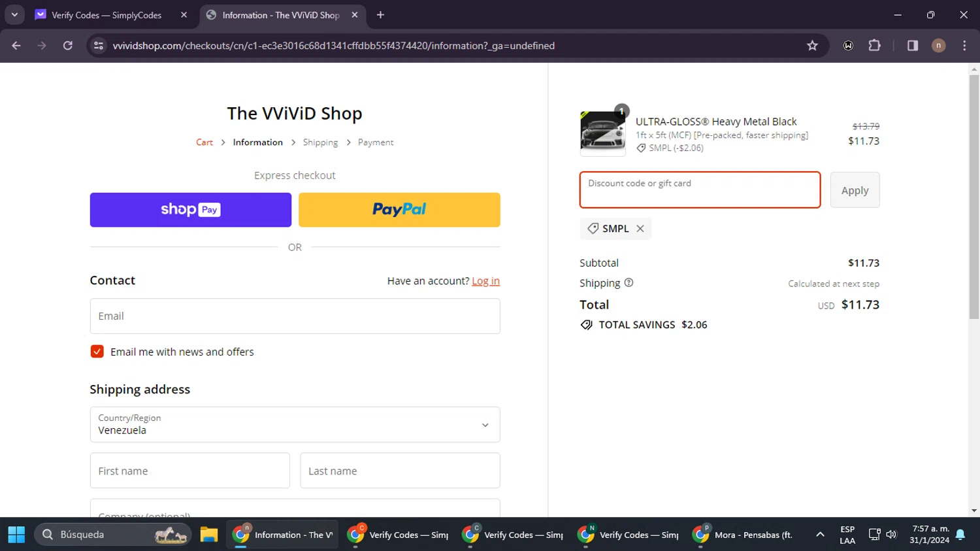
Task: Close the Information - The VViViD Shop tab
Action: tap(355, 14)
